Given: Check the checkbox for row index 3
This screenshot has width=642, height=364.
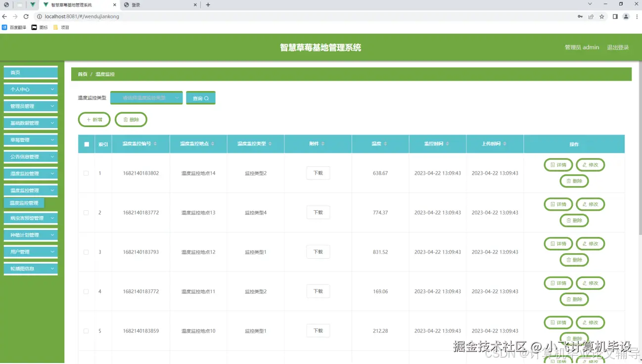Looking at the screenshot, I should tap(86, 252).
